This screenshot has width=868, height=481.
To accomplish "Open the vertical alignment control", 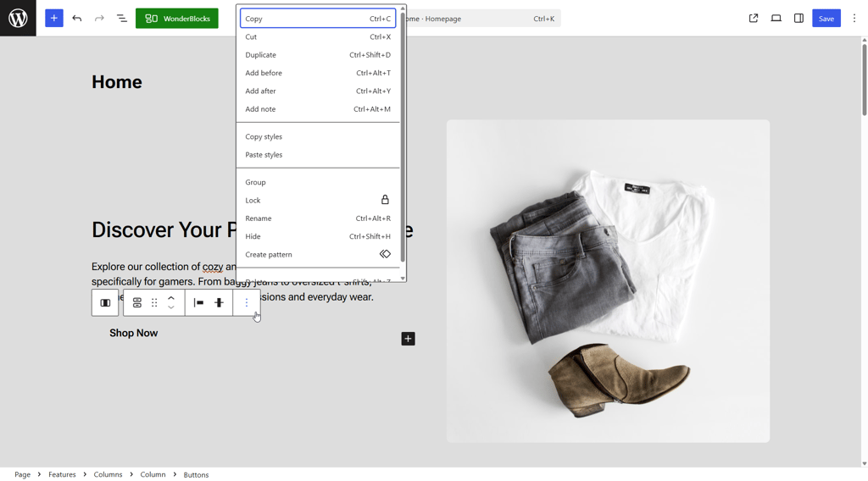I will pos(219,302).
